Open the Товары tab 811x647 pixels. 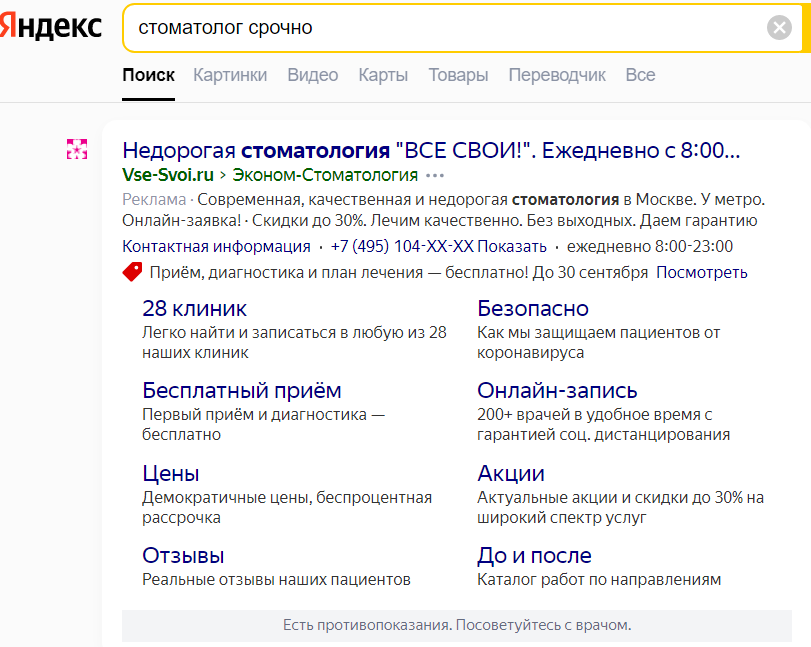click(x=458, y=75)
